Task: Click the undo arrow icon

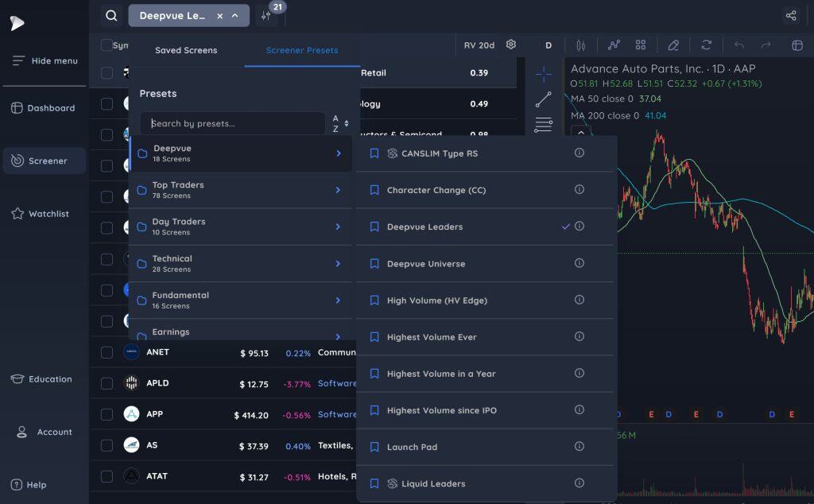Action: pos(739,45)
